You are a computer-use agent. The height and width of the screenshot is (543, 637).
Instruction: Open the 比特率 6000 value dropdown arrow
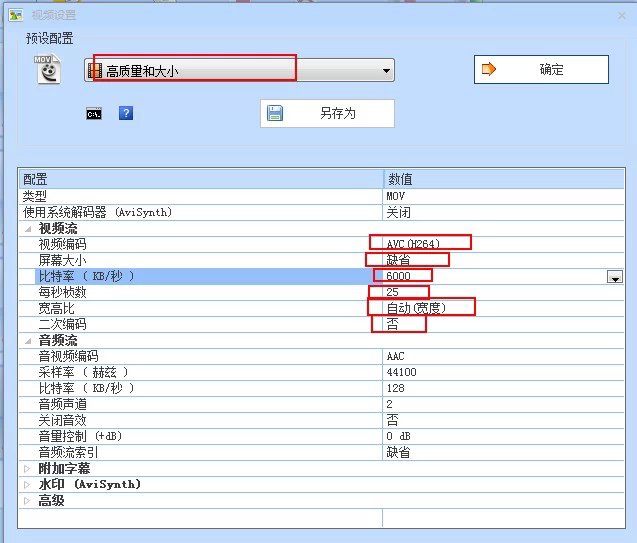pyautogui.click(x=614, y=277)
